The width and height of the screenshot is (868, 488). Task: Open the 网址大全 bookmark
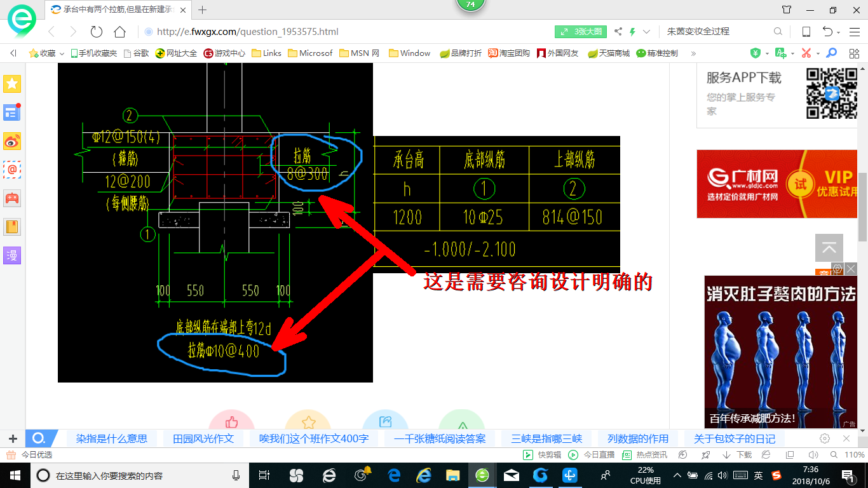point(176,53)
